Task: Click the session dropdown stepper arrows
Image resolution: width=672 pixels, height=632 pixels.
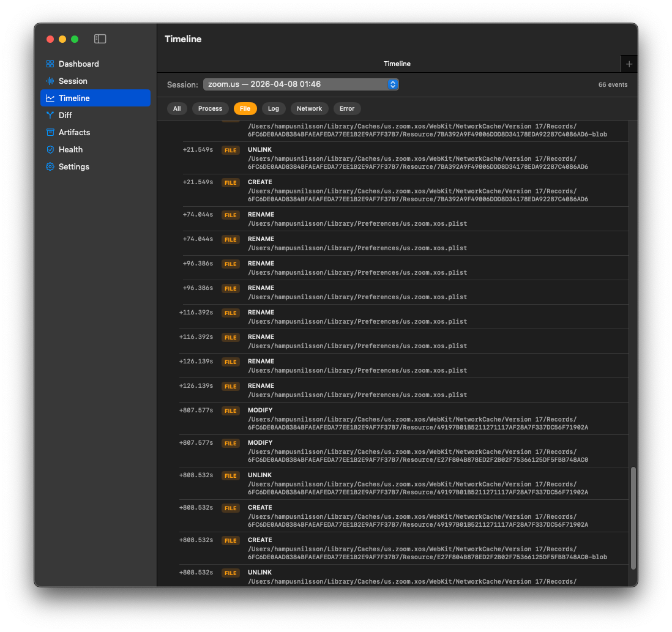Action: tap(392, 84)
